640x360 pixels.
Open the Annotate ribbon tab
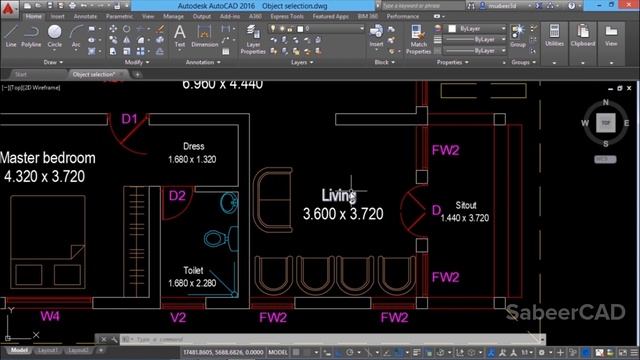(85, 16)
